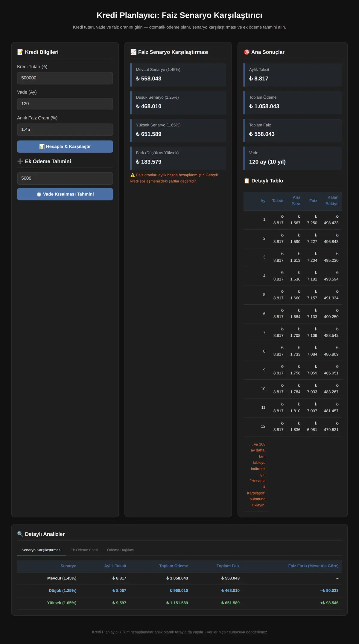Click the Fark (Düşük vs Yüksek) card
The image size is (359, 644).
[x=178, y=158]
